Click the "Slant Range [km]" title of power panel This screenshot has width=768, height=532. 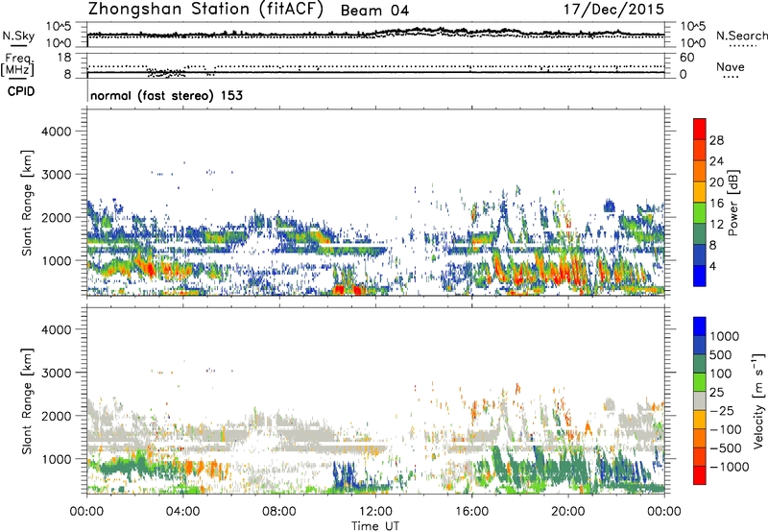[27, 203]
